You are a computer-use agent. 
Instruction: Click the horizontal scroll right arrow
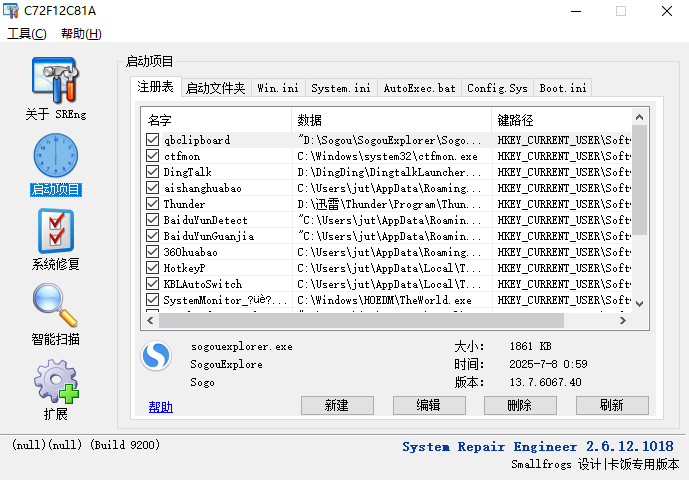(623, 320)
